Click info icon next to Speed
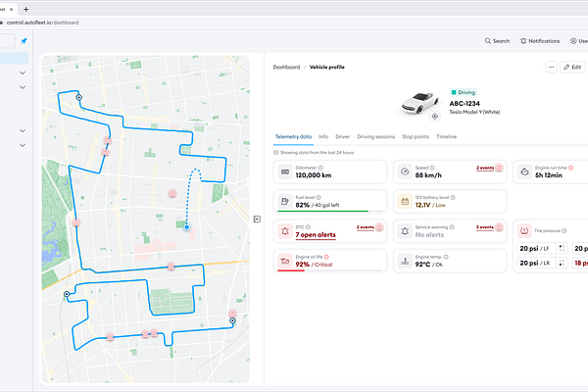This screenshot has width=588, height=392. pos(432,168)
